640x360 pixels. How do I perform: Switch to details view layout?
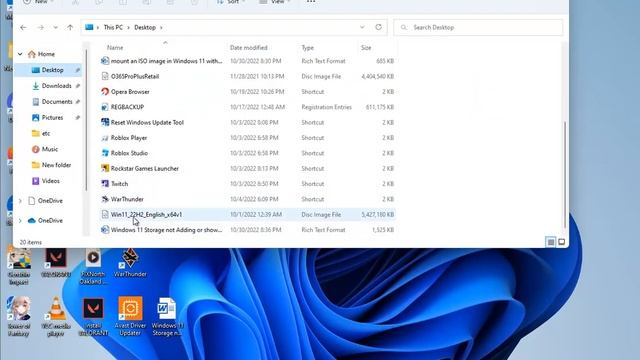(550, 242)
